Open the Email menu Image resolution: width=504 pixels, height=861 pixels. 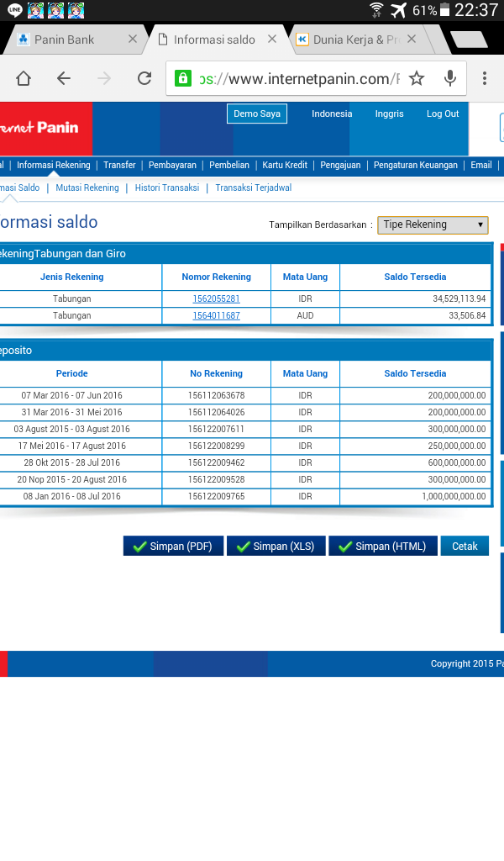481,165
